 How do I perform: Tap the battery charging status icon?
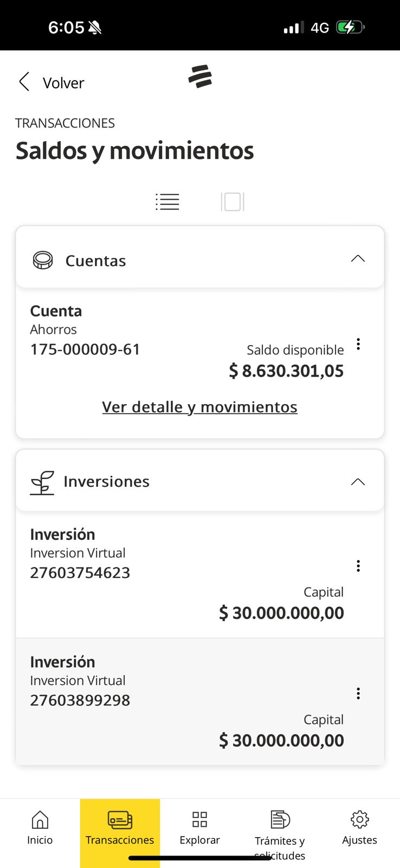point(350,27)
